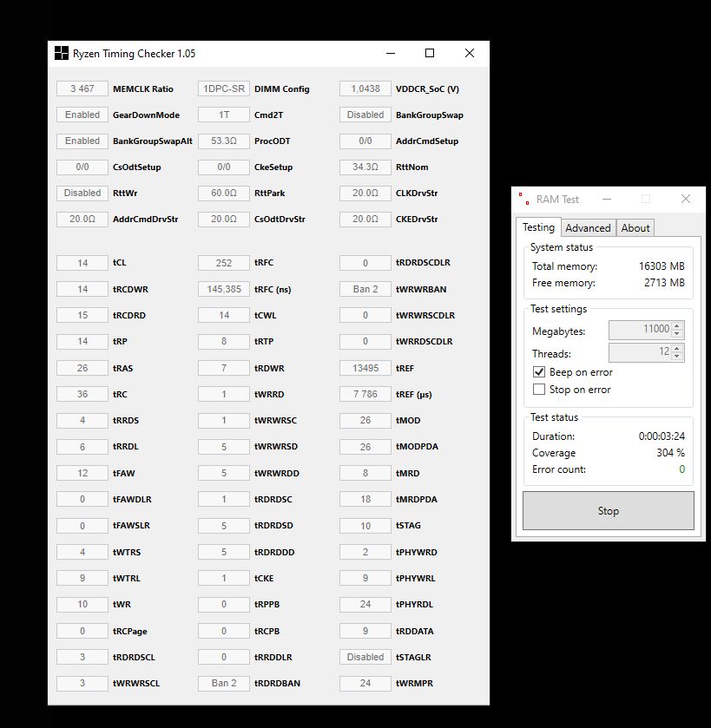
Task: Increase Megabytes with the up stepper arrow
Action: [x=677, y=325]
